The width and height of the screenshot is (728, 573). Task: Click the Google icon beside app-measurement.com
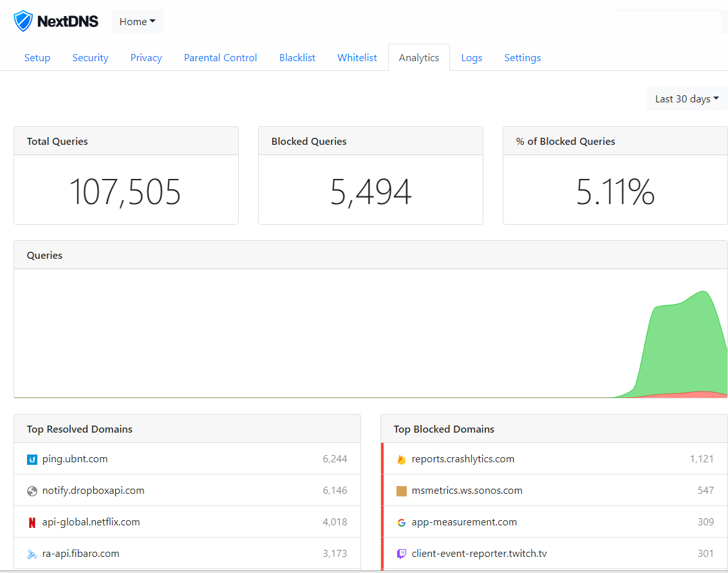click(x=402, y=523)
